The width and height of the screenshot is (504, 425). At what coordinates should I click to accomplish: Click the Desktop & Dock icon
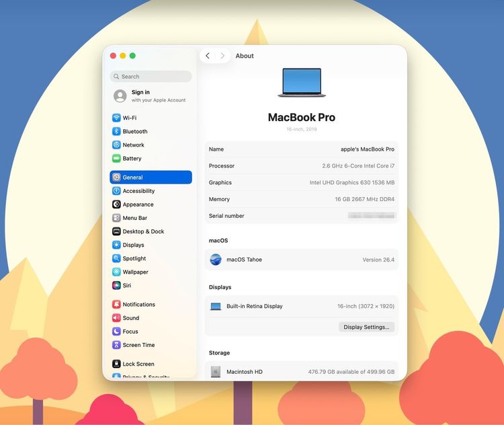pyautogui.click(x=116, y=231)
